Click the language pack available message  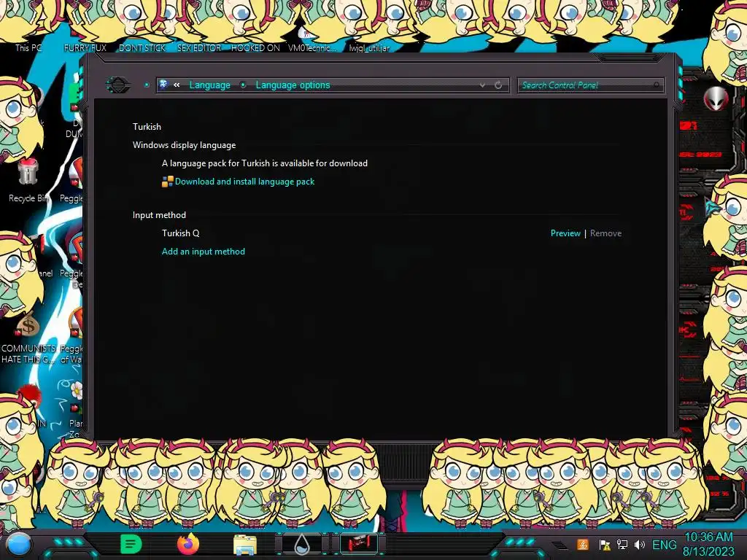pyautogui.click(x=264, y=163)
